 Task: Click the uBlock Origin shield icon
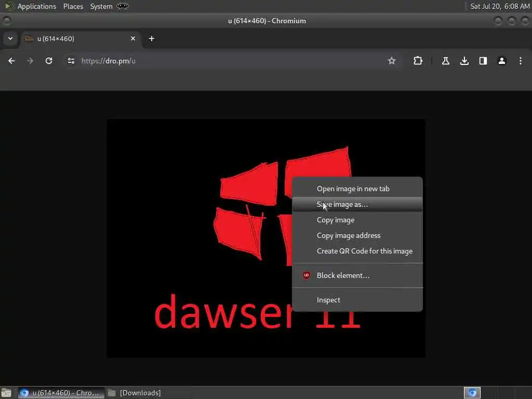coord(307,275)
